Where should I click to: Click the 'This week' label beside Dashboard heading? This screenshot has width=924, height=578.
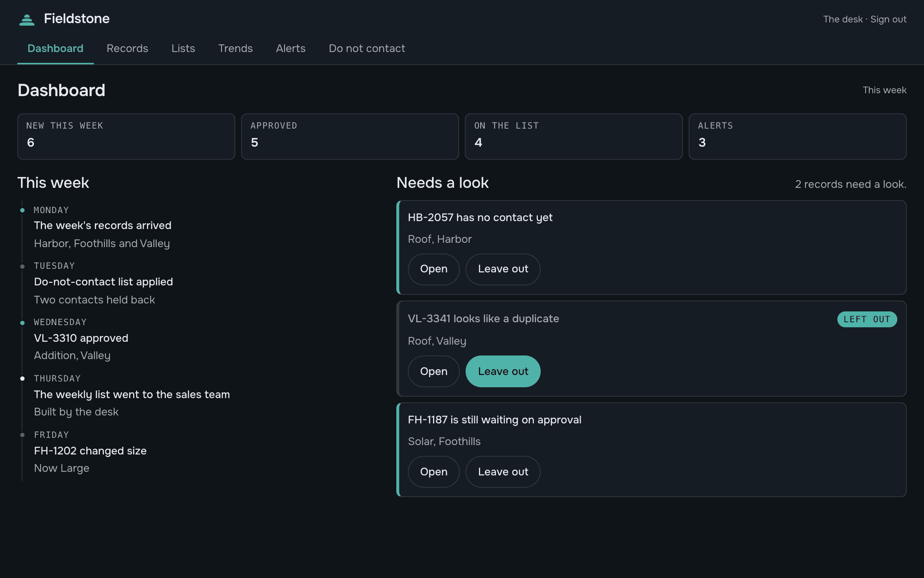pos(884,90)
